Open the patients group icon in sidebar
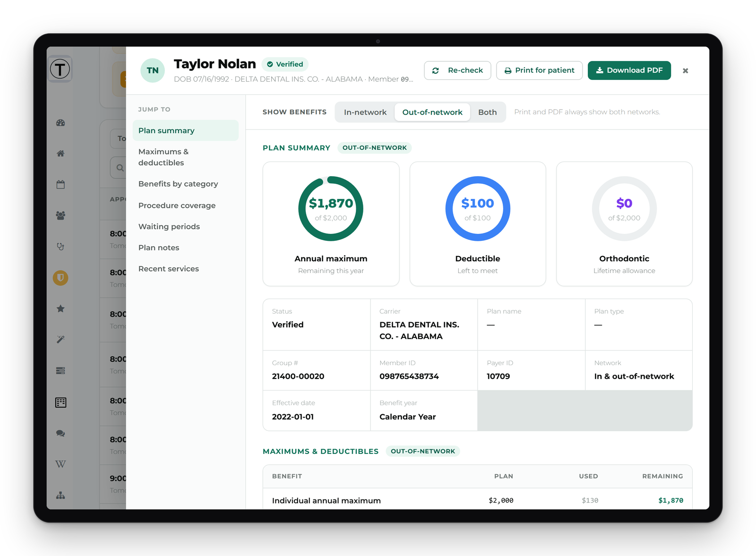This screenshot has width=756, height=556. tap(60, 215)
